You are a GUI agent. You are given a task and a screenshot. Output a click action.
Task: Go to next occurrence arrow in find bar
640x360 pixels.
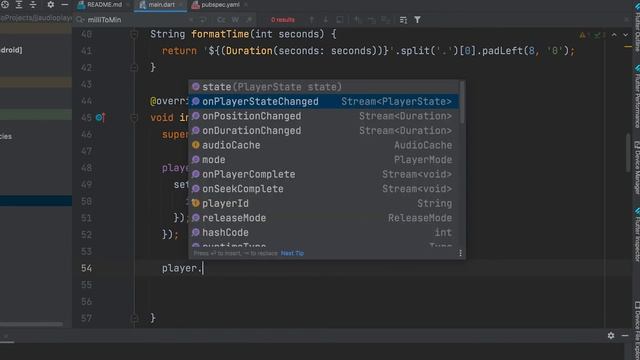pyautogui.click(x=326, y=20)
